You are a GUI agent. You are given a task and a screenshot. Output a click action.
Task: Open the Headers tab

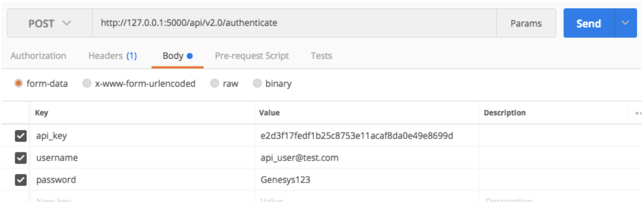point(112,56)
